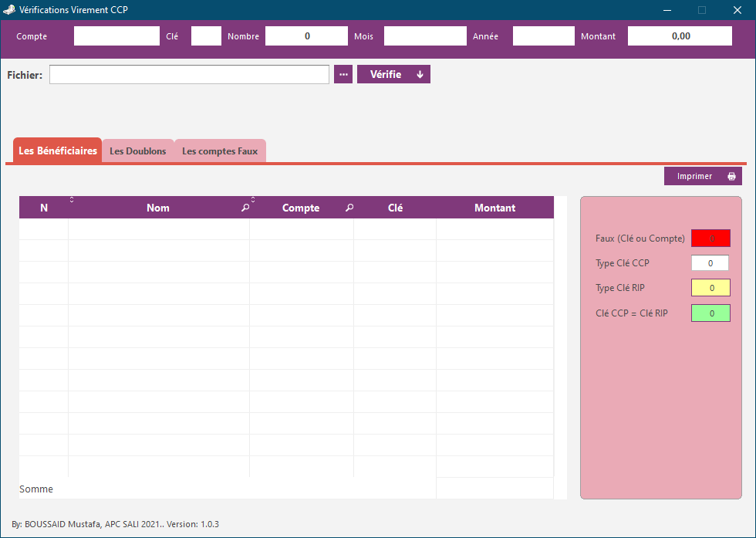Click the search icon in Nom column
Screen dimensions: 756x538
click(245, 208)
